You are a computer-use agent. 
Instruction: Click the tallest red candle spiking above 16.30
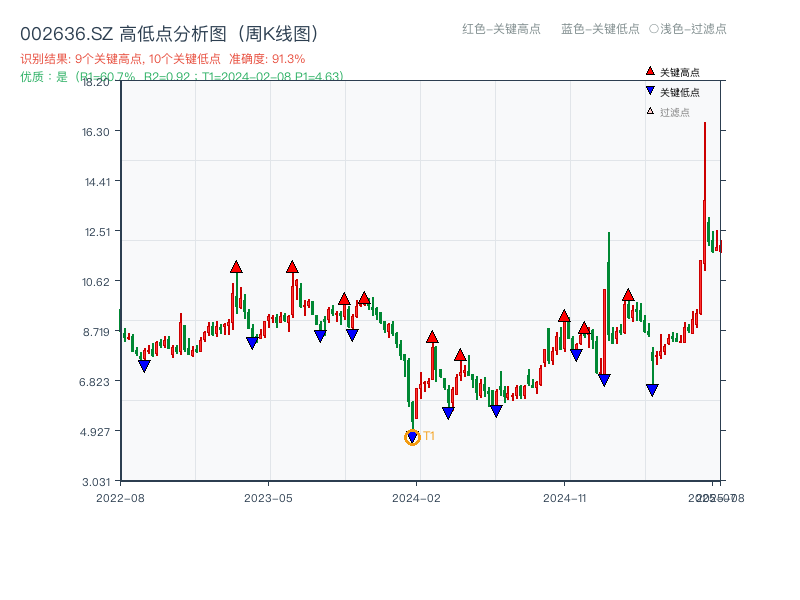click(x=705, y=196)
